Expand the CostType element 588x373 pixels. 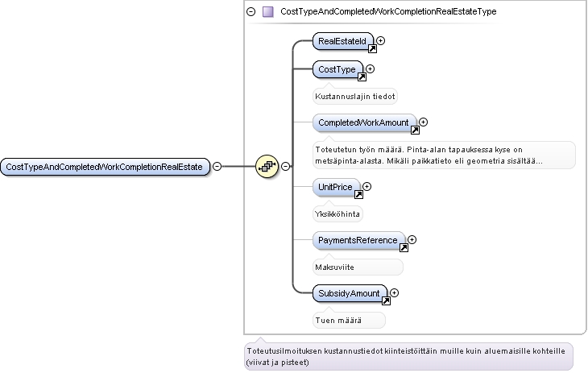[x=371, y=69]
